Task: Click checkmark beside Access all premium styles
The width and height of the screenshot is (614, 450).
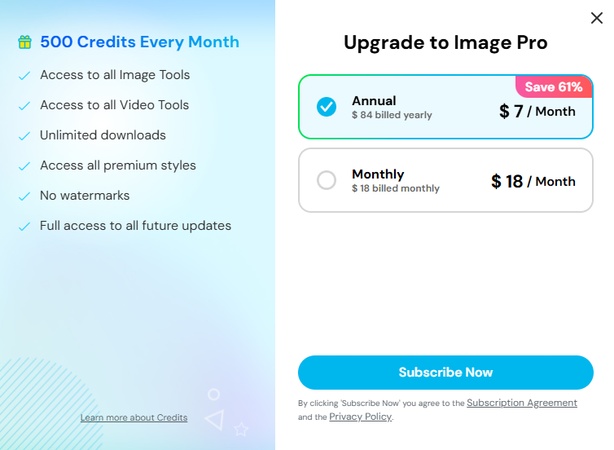Action: point(24,166)
